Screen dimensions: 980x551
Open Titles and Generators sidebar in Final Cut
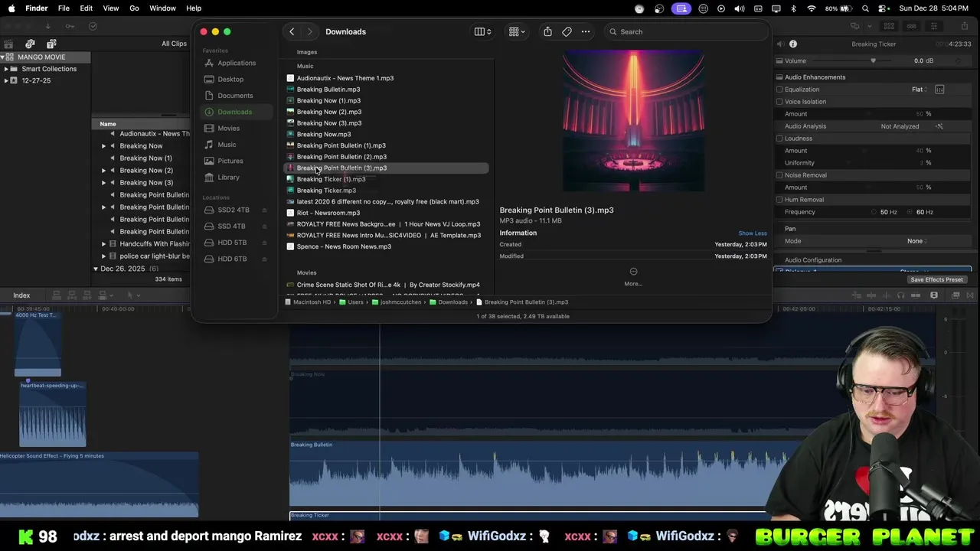coord(50,44)
